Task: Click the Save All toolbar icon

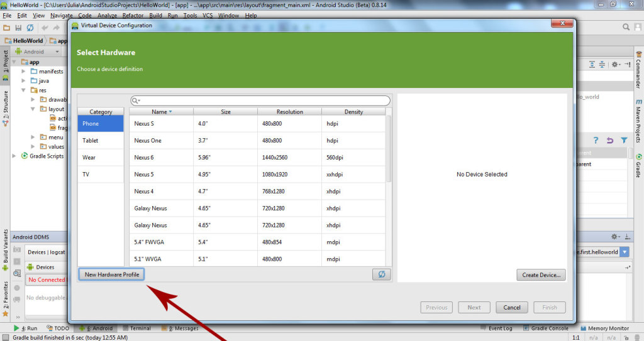Action: click(x=18, y=28)
